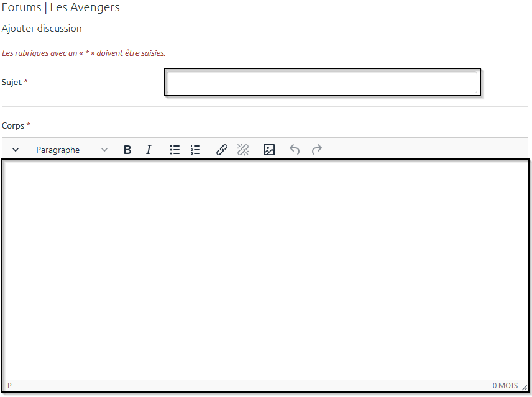Open the Paragraphe format dropdown

[x=71, y=150]
